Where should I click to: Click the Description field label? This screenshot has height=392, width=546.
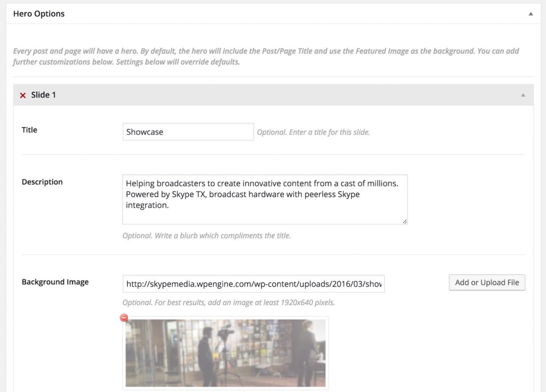click(42, 182)
